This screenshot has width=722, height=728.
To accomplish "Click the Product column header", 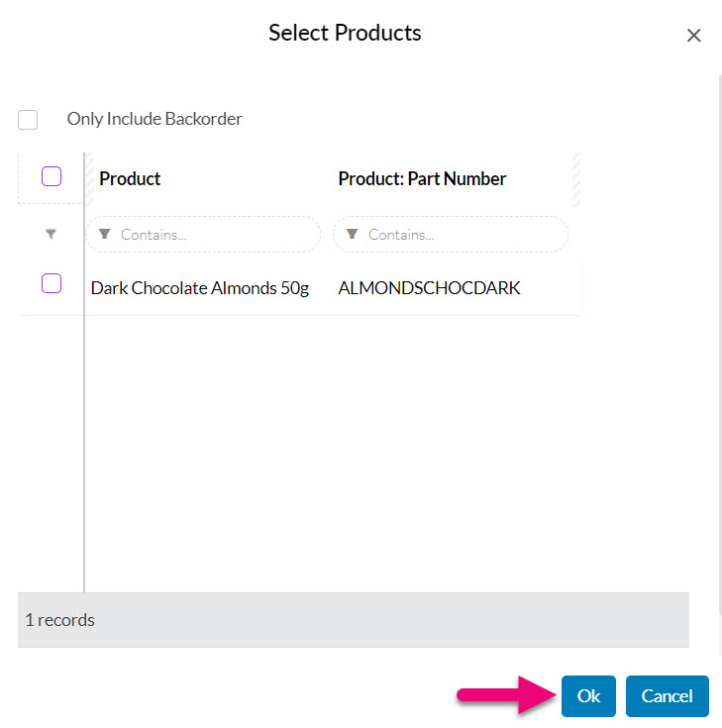I will [x=130, y=178].
